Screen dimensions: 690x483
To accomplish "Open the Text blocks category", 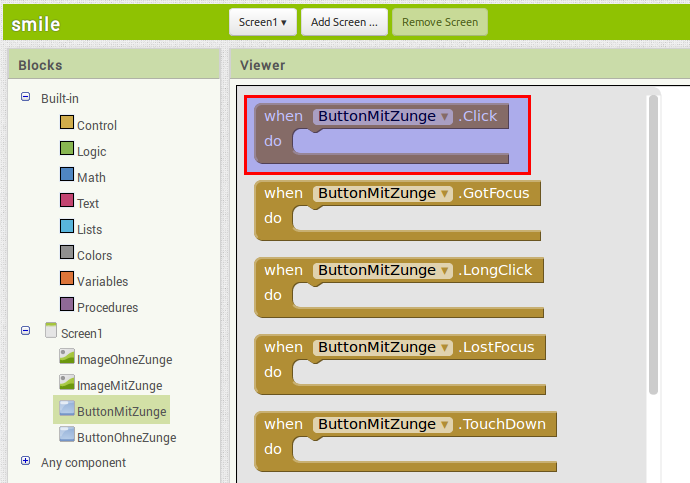I will 67,201.
